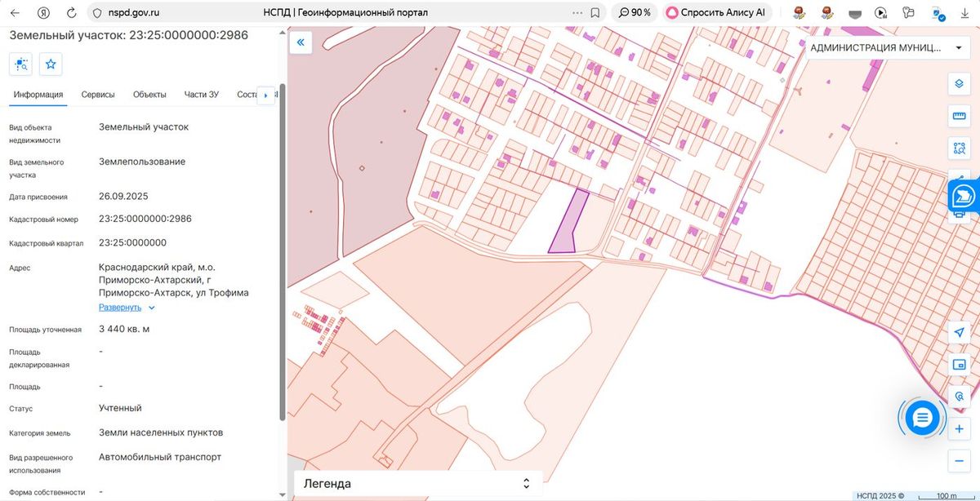This screenshot has width=980, height=501.
Task: Reload the current page
Action: click(x=71, y=13)
